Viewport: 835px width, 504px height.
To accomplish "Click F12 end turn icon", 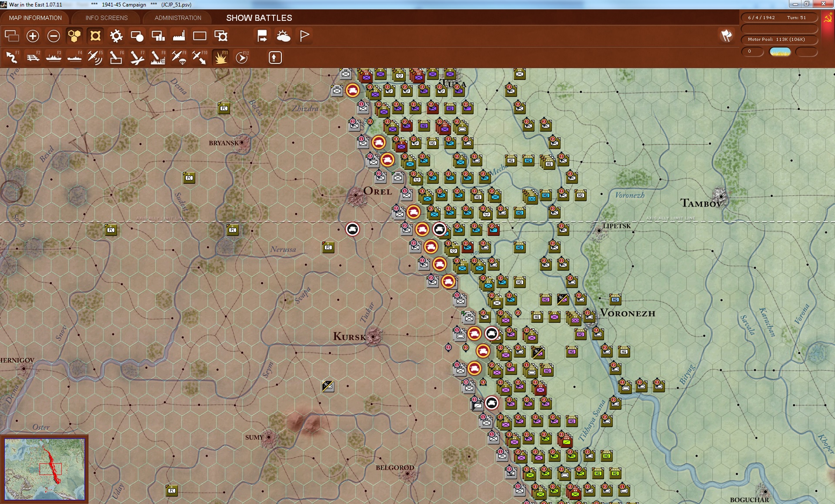I will 242,57.
